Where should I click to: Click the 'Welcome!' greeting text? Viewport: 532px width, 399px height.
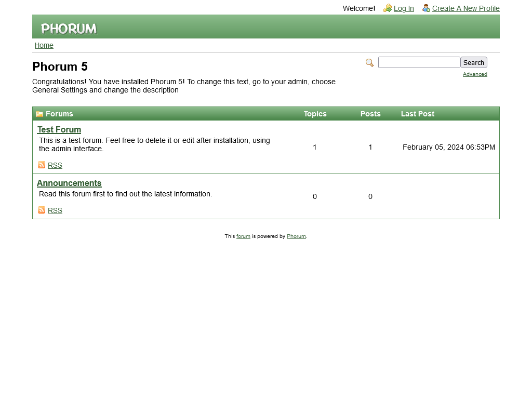tap(359, 8)
